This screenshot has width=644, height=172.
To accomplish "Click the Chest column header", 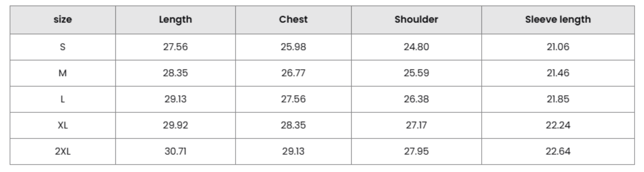I will [x=293, y=19].
